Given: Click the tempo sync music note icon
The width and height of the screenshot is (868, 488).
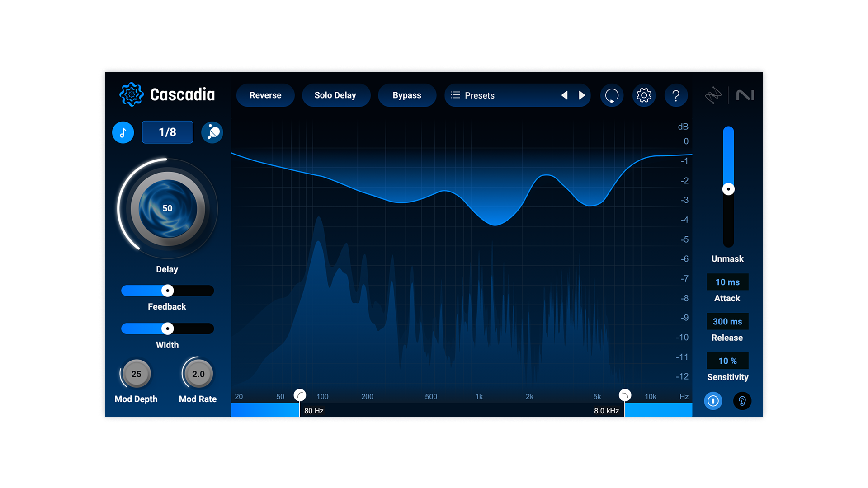Looking at the screenshot, I should (x=123, y=132).
